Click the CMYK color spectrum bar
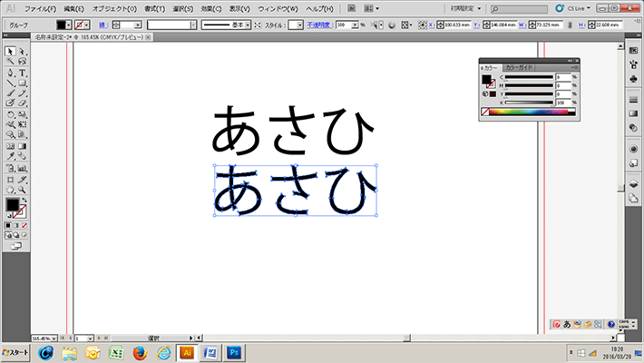This screenshot has width=644, height=363. (530, 113)
